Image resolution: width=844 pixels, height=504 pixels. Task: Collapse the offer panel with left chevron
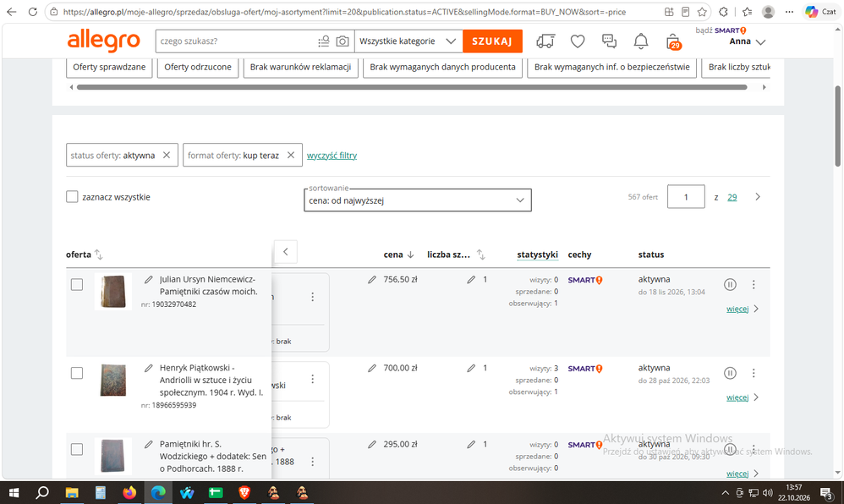tap(286, 251)
